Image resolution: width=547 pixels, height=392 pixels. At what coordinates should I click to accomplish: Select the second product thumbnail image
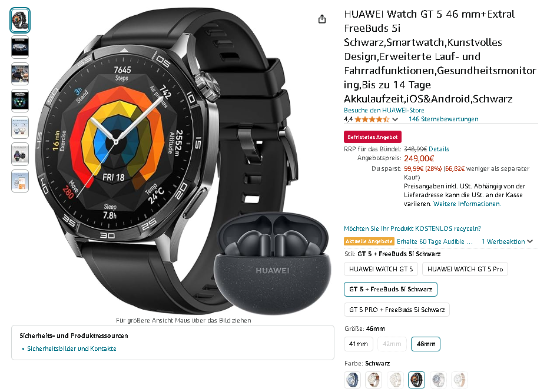(x=20, y=47)
